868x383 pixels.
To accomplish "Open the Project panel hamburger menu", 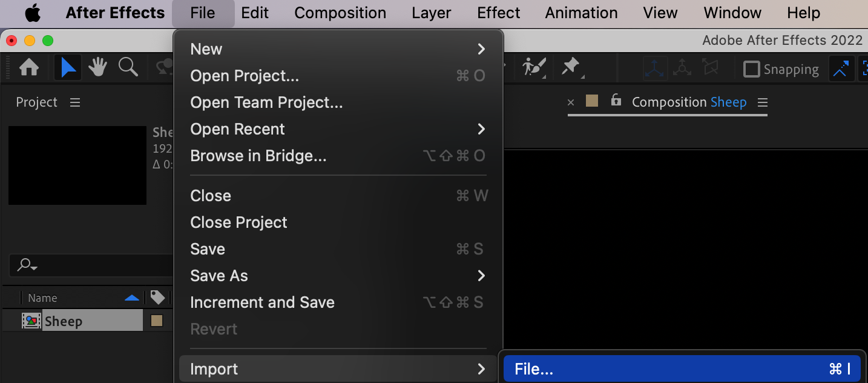I will tap(75, 102).
